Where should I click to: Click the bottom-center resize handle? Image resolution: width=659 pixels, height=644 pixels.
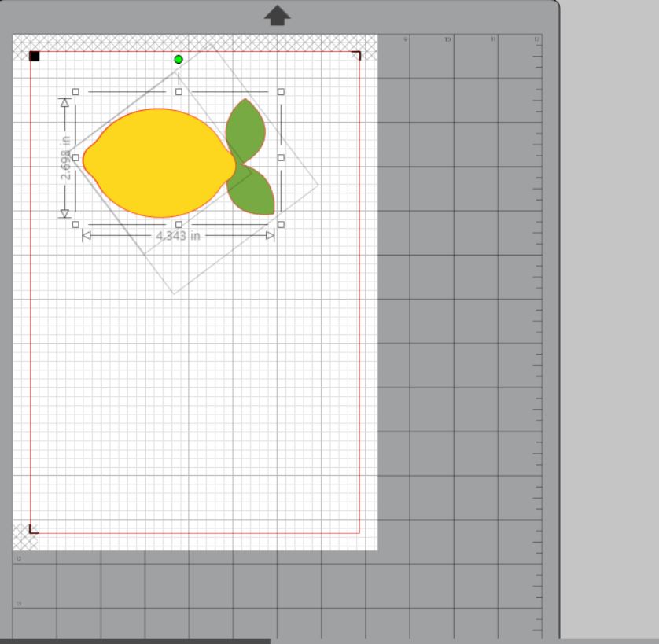tap(179, 224)
